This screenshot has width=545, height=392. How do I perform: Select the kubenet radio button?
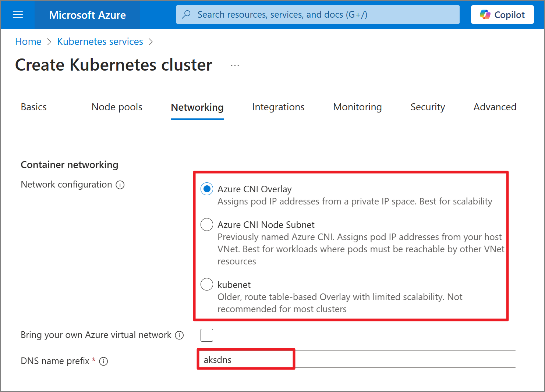pos(207,284)
